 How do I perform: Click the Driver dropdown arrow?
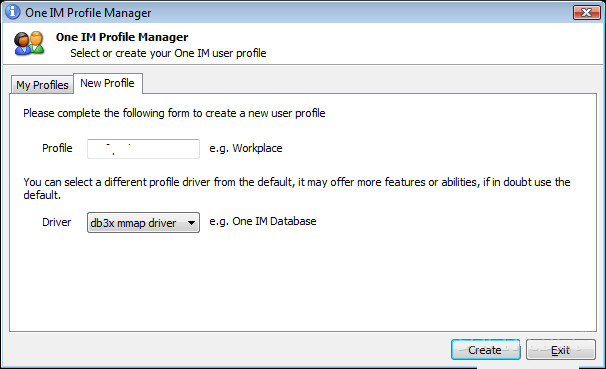(191, 223)
